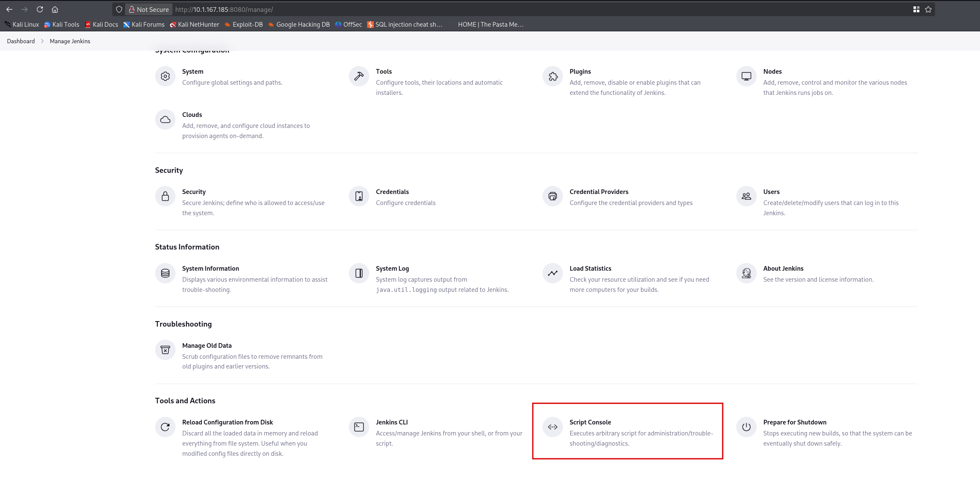Click the Users people icon
This screenshot has height=488, width=980.
(746, 197)
